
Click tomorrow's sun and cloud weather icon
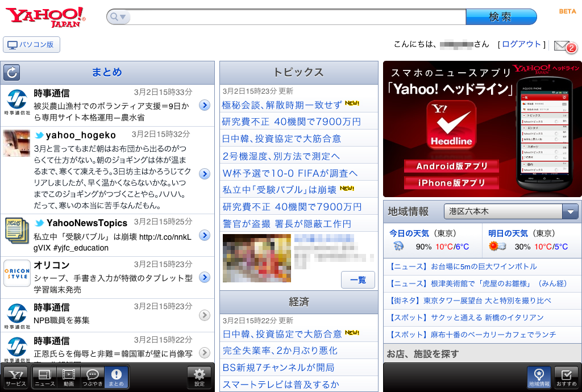coord(497,246)
